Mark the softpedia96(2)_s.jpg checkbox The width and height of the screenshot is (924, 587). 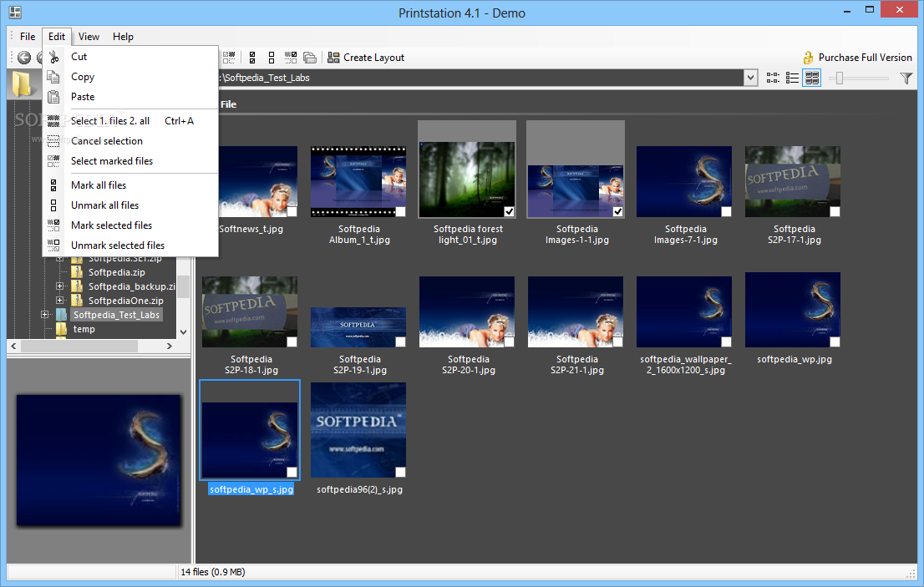tap(401, 472)
